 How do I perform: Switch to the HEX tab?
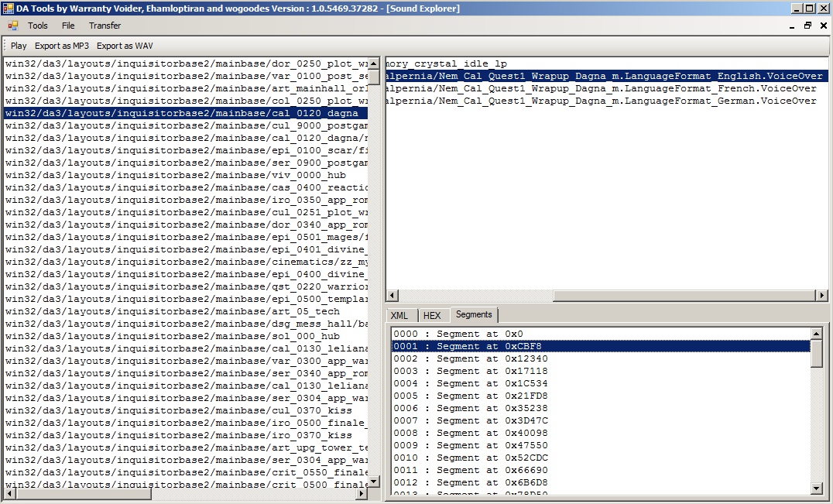point(432,315)
